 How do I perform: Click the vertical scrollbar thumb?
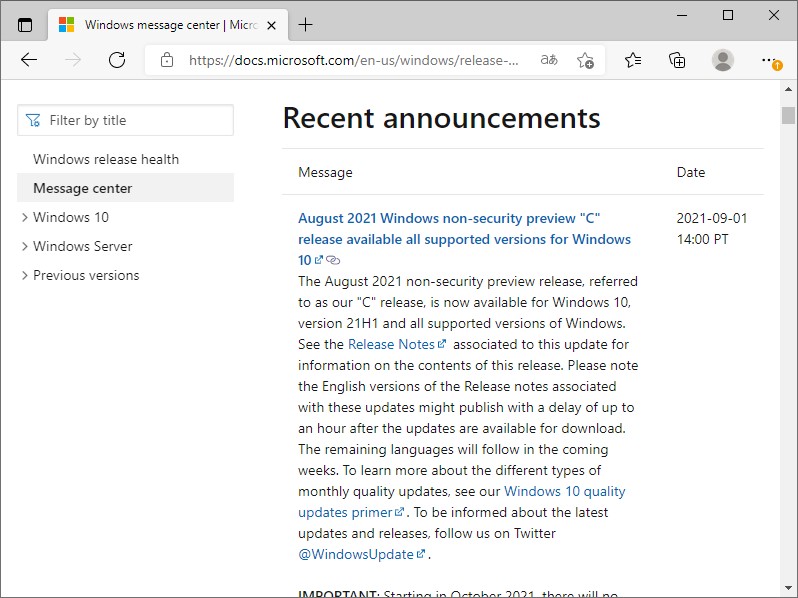788,115
